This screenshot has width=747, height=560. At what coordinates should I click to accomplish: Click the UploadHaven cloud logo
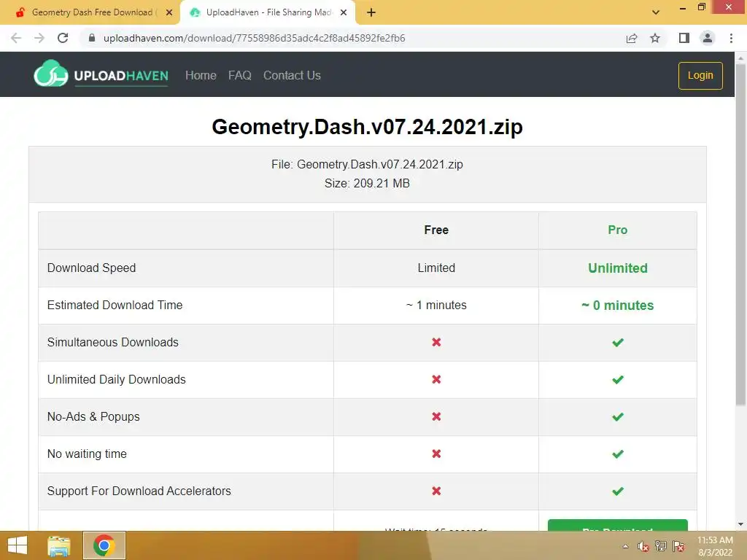point(51,74)
